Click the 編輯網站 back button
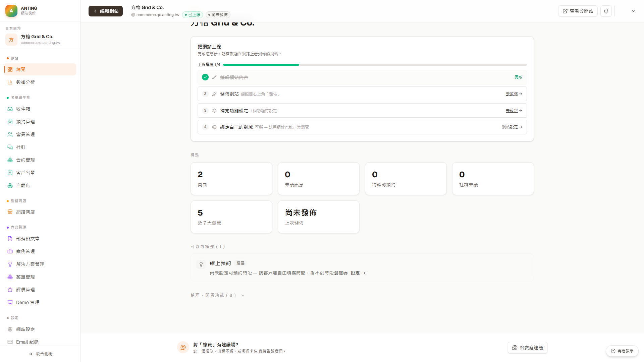 tap(106, 11)
